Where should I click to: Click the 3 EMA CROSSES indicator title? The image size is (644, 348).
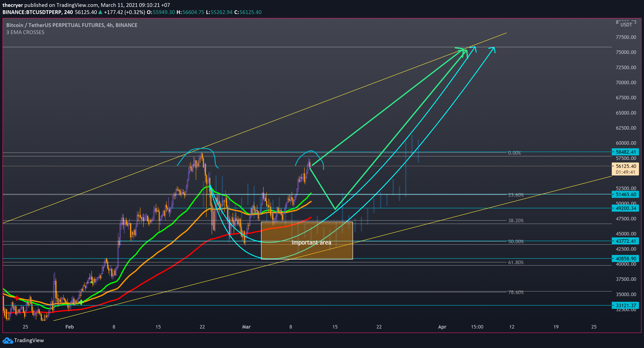pos(25,32)
